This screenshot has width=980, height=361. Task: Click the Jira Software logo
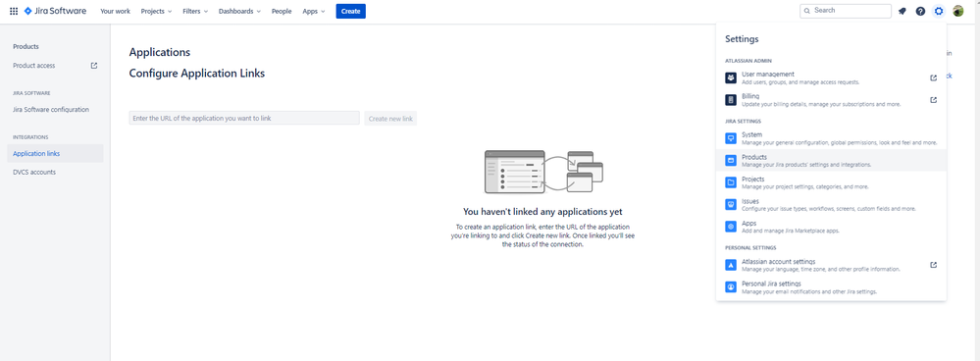pyautogui.click(x=55, y=11)
